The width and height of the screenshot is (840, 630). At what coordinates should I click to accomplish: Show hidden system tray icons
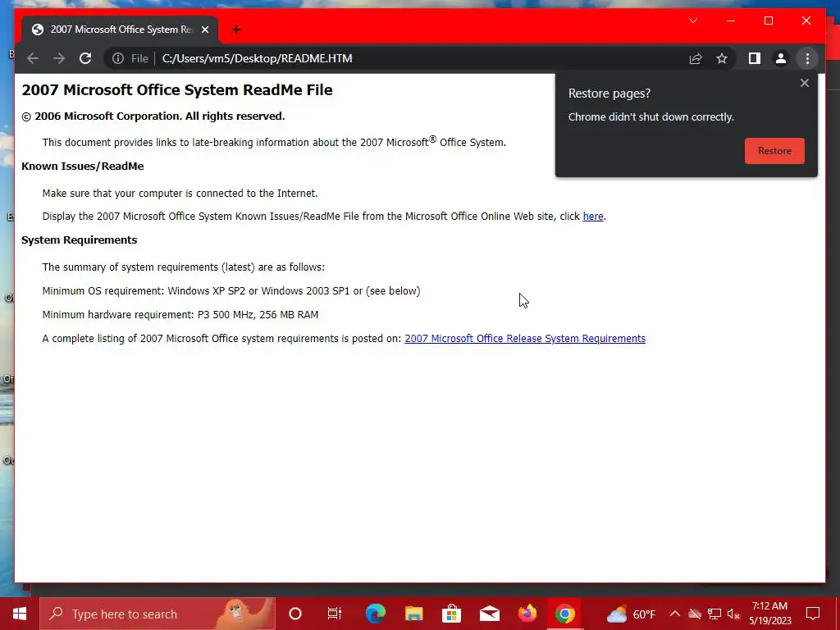[674, 614]
